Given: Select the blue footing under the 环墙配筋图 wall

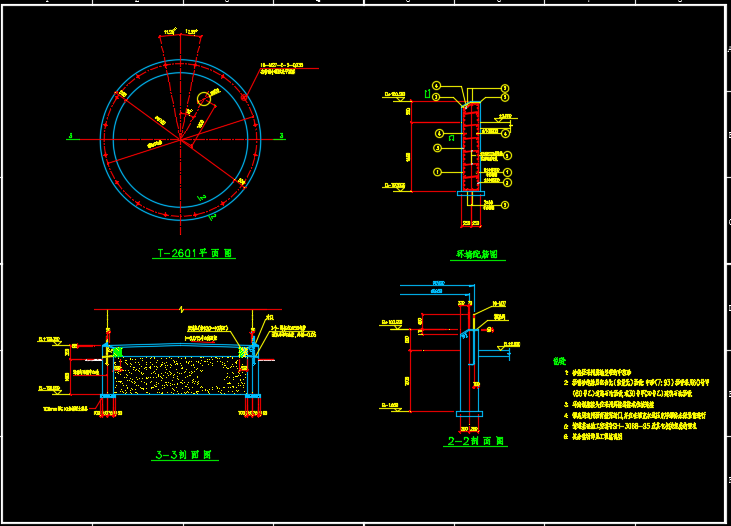Looking at the screenshot, I should point(471,193).
